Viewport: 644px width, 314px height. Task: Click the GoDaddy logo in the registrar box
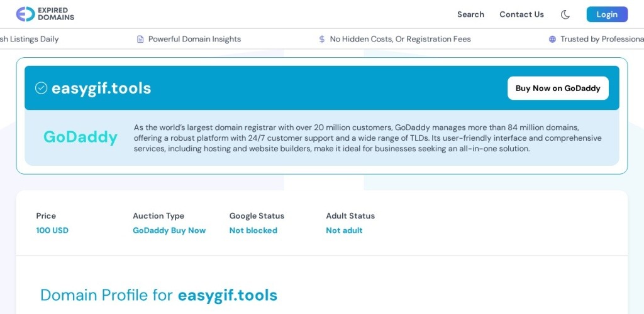tap(80, 137)
